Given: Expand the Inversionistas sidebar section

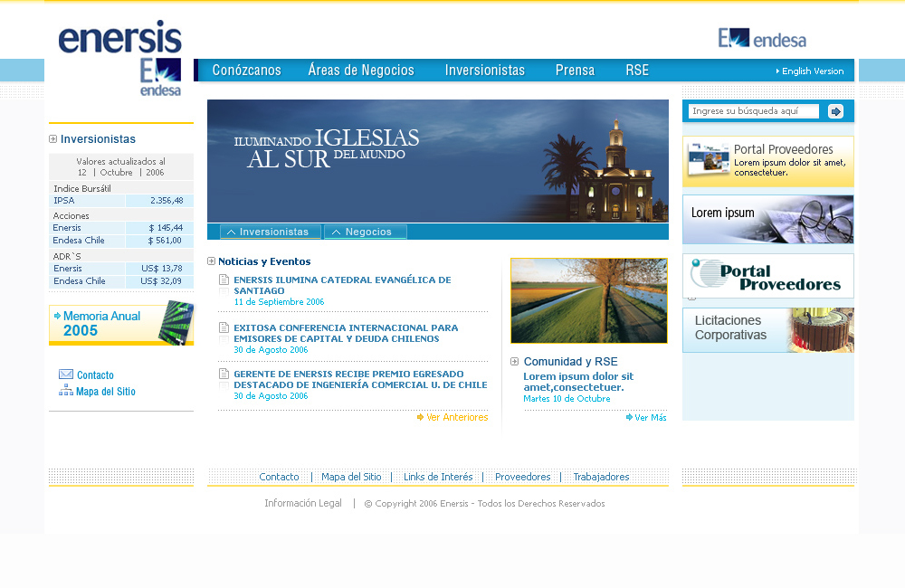Looking at the screenshot, I should (53, 139).
